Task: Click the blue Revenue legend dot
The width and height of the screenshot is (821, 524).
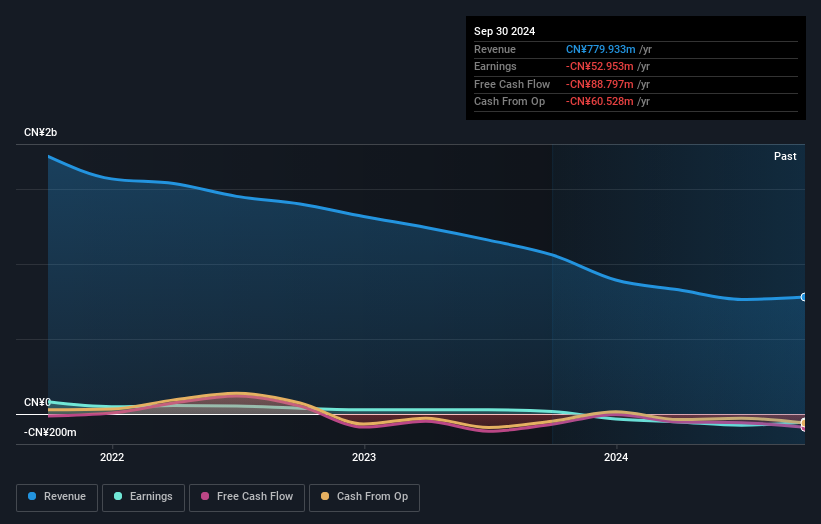Action: coord(32,496)
